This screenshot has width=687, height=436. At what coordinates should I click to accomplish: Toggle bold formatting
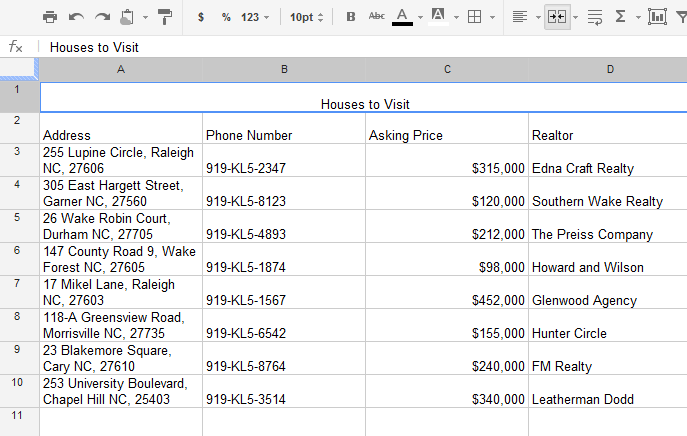tap(351, 17)
